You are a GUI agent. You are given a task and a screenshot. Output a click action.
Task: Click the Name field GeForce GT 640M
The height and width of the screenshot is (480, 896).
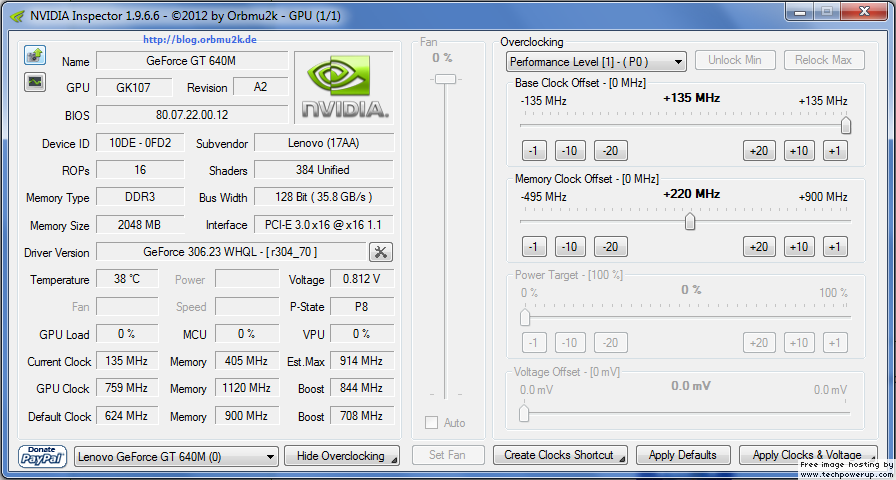coord(192,61)
